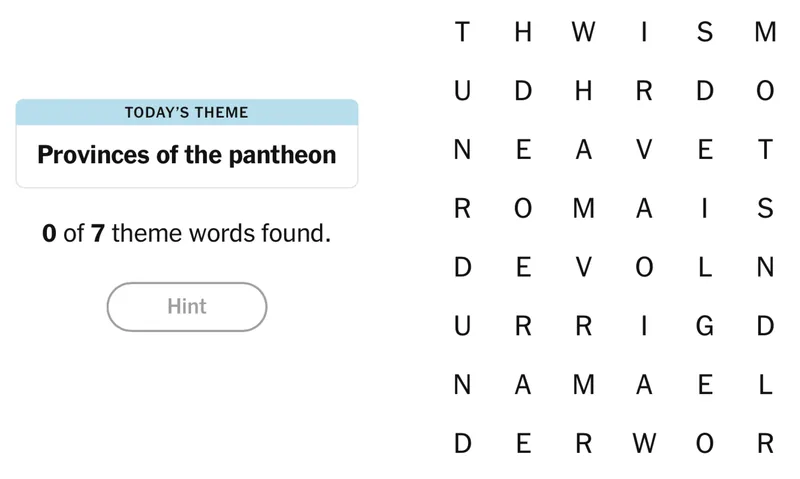Click the theme words found counter
Screen dimensions: 800x479
tap(187, 235)
